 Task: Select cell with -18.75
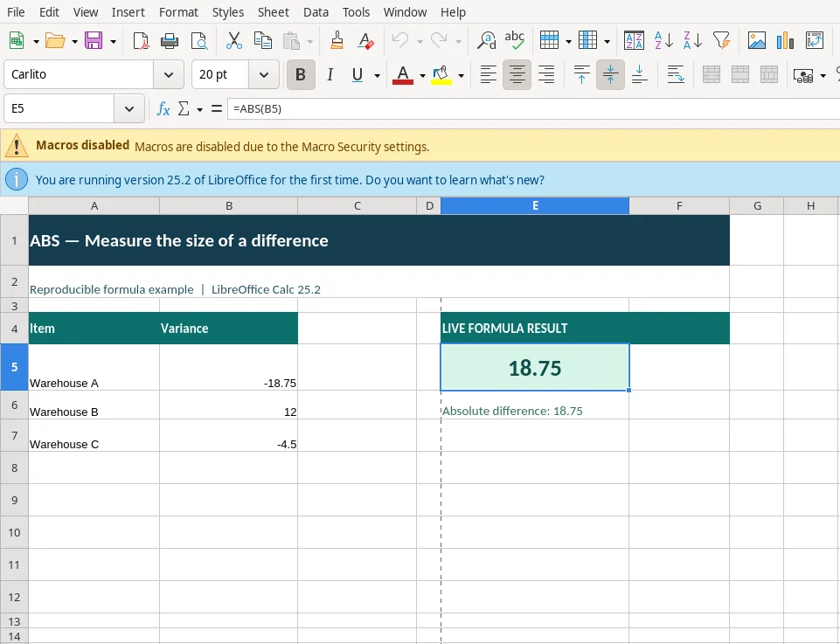click(x=229, y=367)
